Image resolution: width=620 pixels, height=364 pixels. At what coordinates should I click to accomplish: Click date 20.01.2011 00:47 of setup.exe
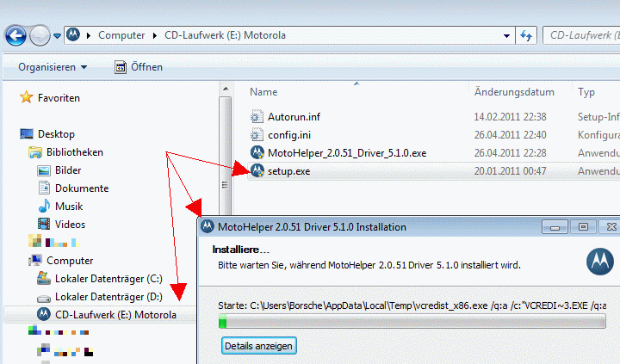(x=510, y=171)
